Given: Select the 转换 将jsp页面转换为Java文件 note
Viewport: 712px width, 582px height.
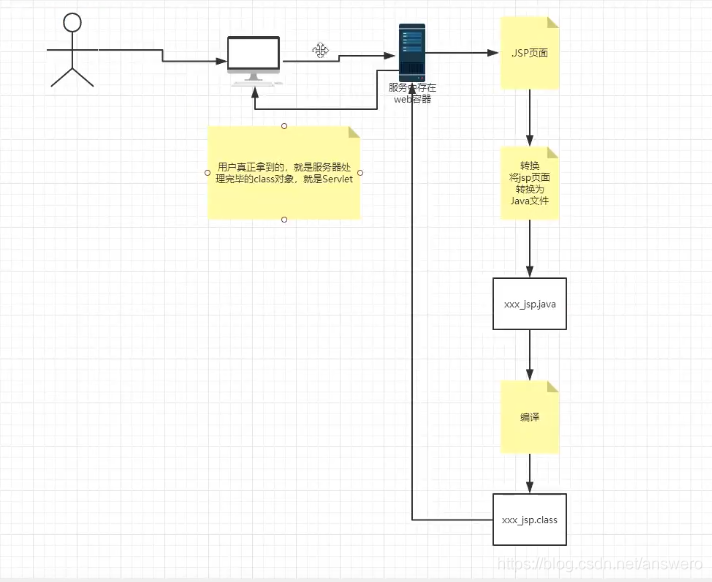Looking at the screenshot, I should [x=529, y=183].
